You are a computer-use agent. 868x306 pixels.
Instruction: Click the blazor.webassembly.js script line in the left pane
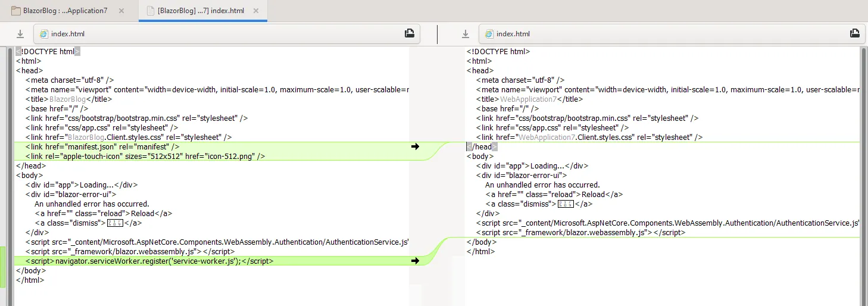tap(130, 251)
